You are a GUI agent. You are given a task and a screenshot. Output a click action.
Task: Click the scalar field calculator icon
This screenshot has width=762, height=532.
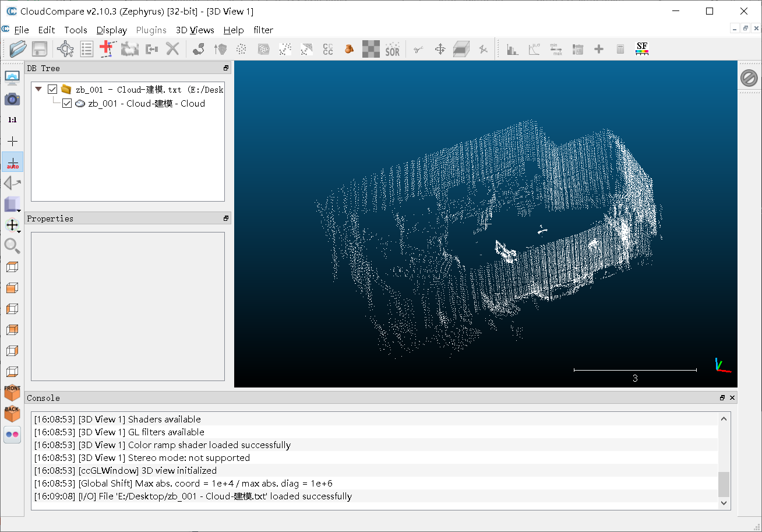pos(620,49)
